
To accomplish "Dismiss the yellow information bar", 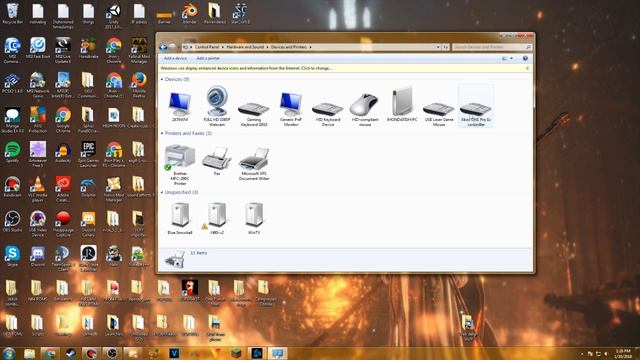I will [x=527, y=69].
